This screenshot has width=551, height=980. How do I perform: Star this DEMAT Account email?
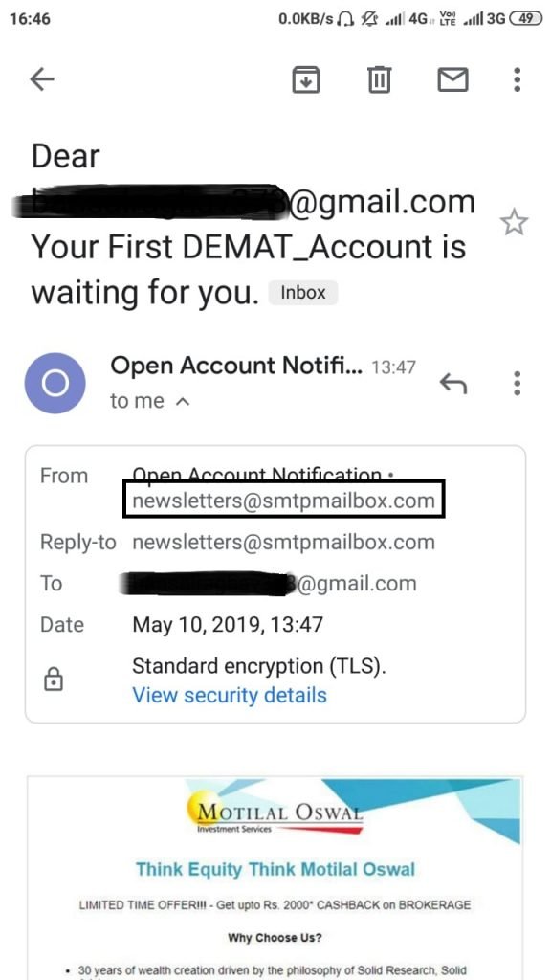[514, 222]
